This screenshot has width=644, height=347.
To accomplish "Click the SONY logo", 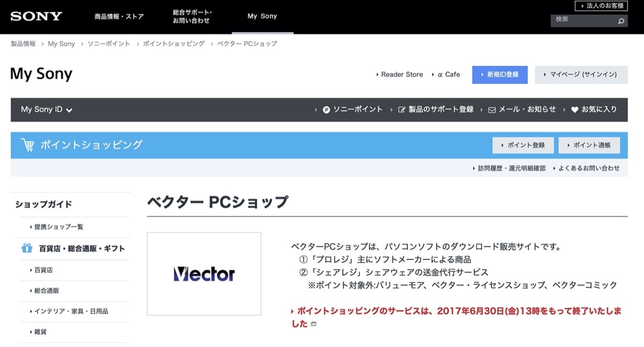I will (36, 16).
